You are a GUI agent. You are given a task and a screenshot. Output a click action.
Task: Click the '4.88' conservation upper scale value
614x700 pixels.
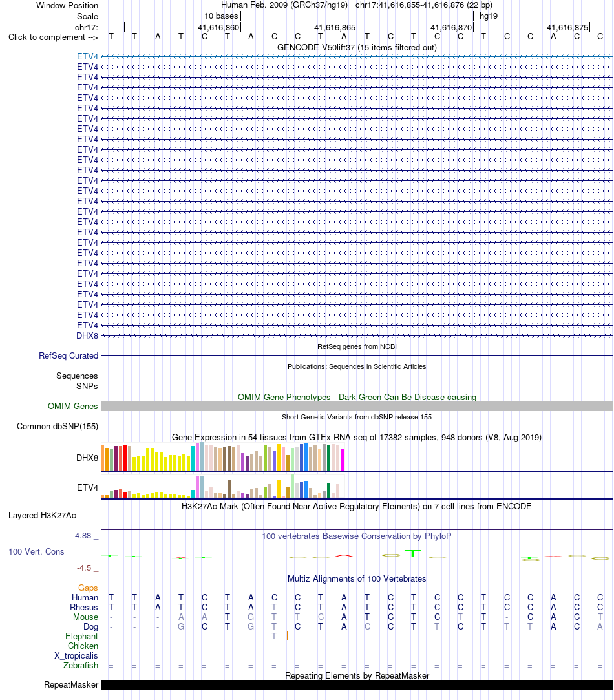pos(83,536)
